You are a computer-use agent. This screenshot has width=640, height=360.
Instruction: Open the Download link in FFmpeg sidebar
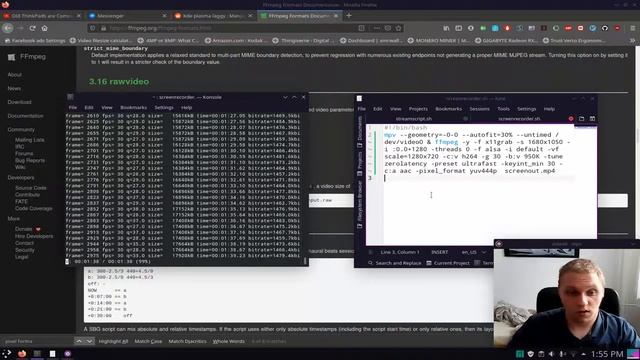pos(19,102)
